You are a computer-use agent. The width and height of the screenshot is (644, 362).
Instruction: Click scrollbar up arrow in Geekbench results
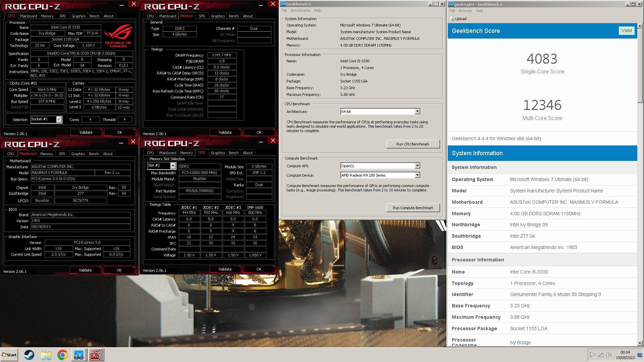click(640, 26)
